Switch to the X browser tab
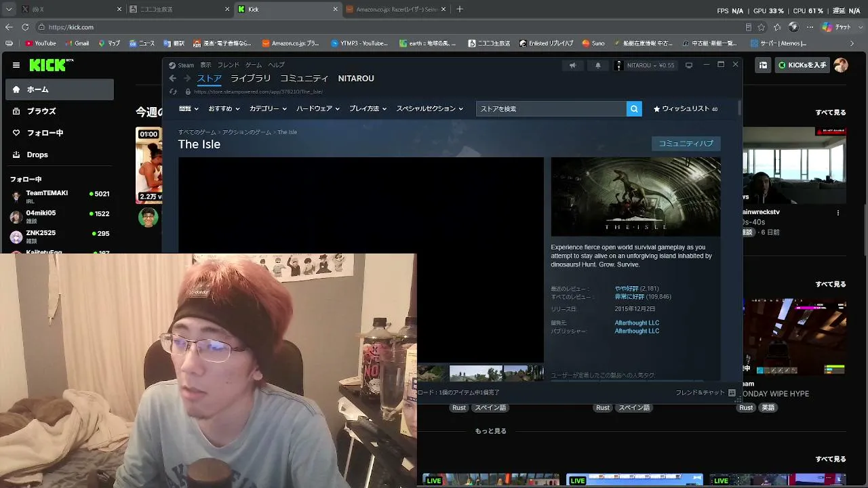The width and height of the screenshot is (868, 488). [71, 9]
